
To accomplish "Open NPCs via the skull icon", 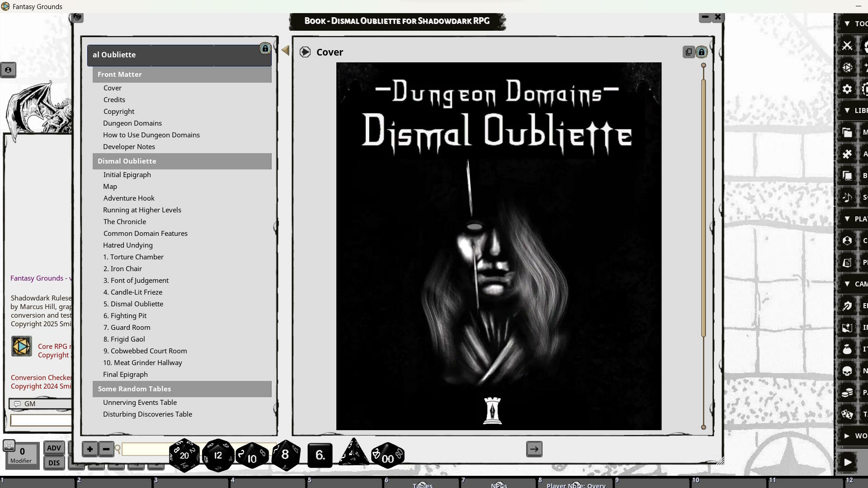I will click(847, 371).
